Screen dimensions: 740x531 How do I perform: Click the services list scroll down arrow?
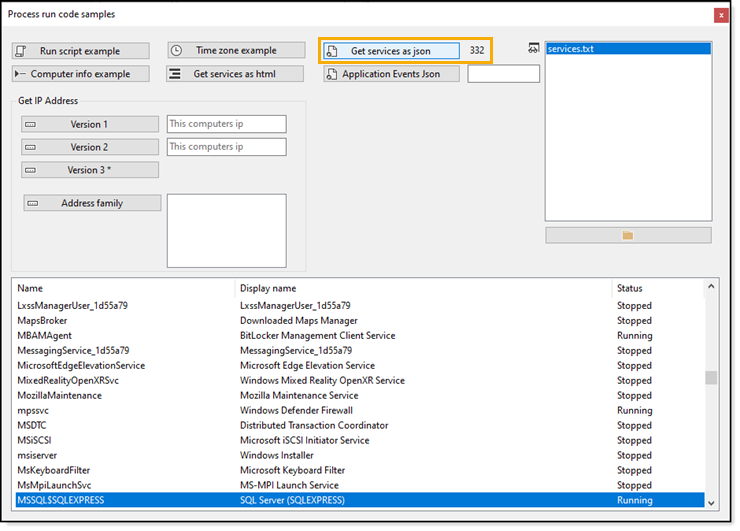point(711,503)
